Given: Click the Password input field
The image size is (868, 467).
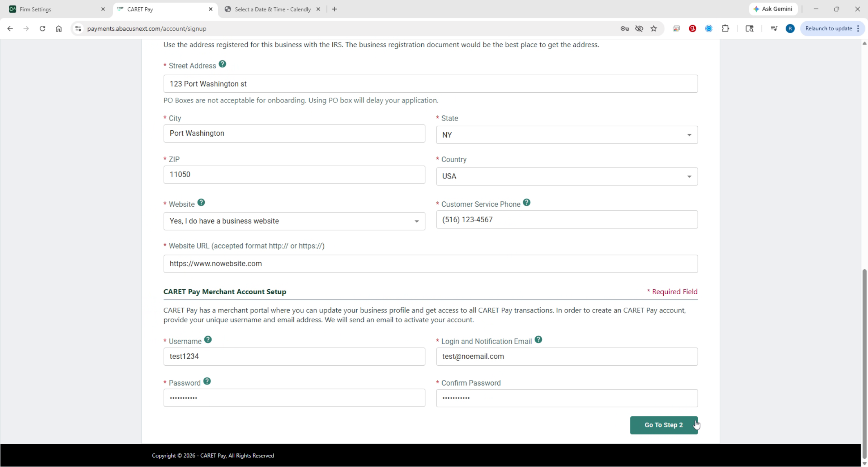Looking at the screenshot, I should pos(294,398).
